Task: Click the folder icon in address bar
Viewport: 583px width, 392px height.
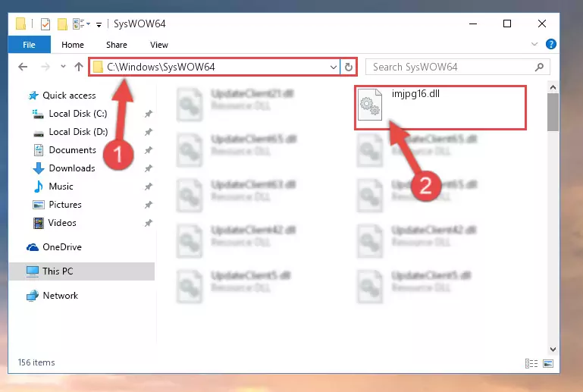Action: [x=98, y=67]
